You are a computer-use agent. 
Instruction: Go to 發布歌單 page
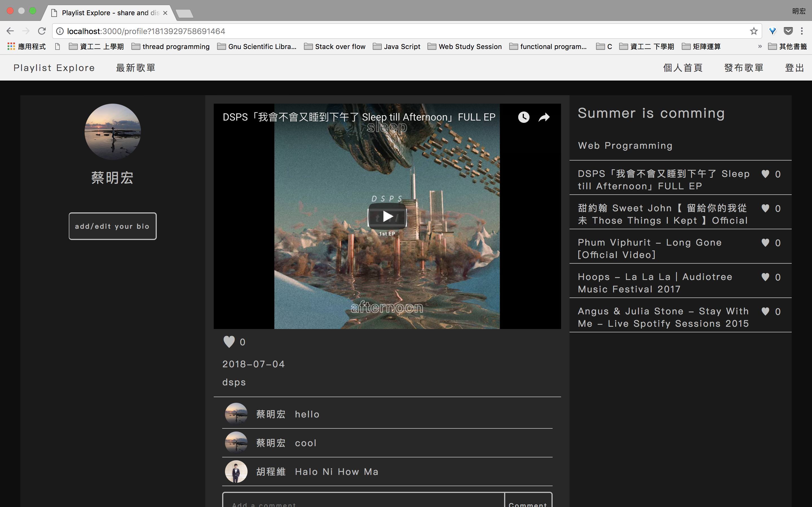coord(743,68)
